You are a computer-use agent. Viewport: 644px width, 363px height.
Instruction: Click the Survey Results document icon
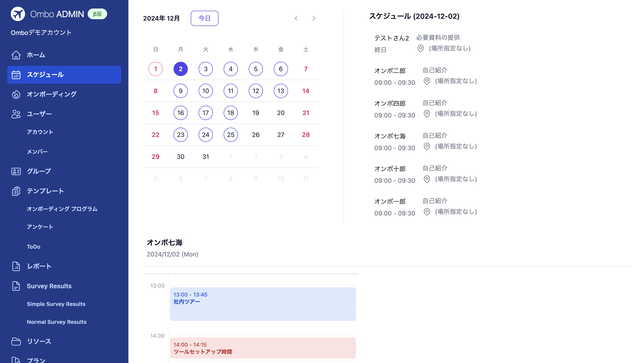click(x=16, y=286)
